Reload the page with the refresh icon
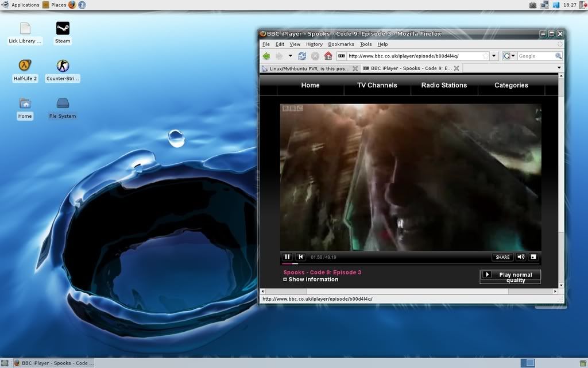This screenshot has height=368, width=588. [x=302, y=56]
